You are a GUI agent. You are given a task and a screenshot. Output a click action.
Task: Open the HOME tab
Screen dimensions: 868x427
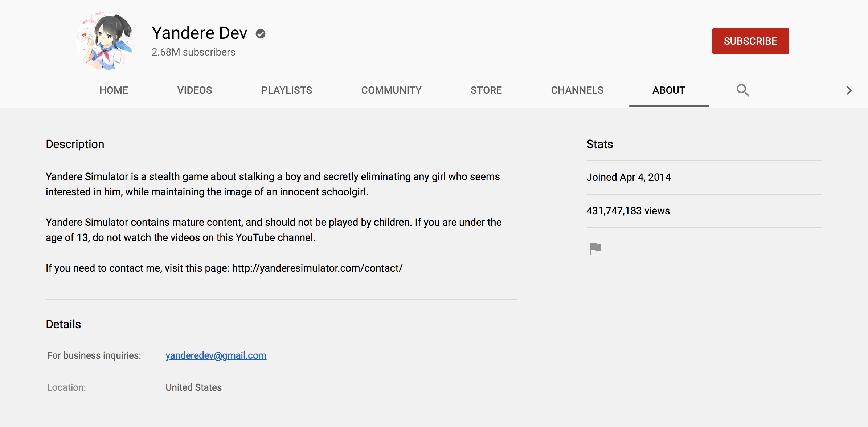pos(114,90)
